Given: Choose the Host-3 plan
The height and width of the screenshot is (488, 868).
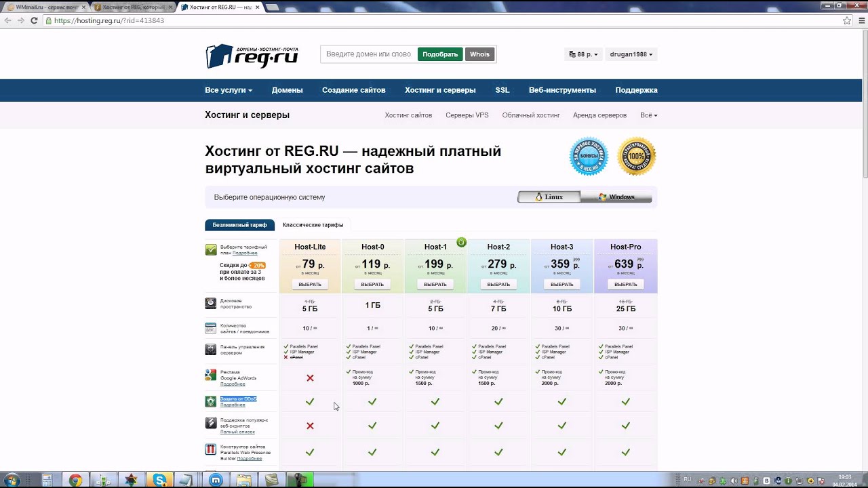Looking at the screenshot, I should pos(562,285).
